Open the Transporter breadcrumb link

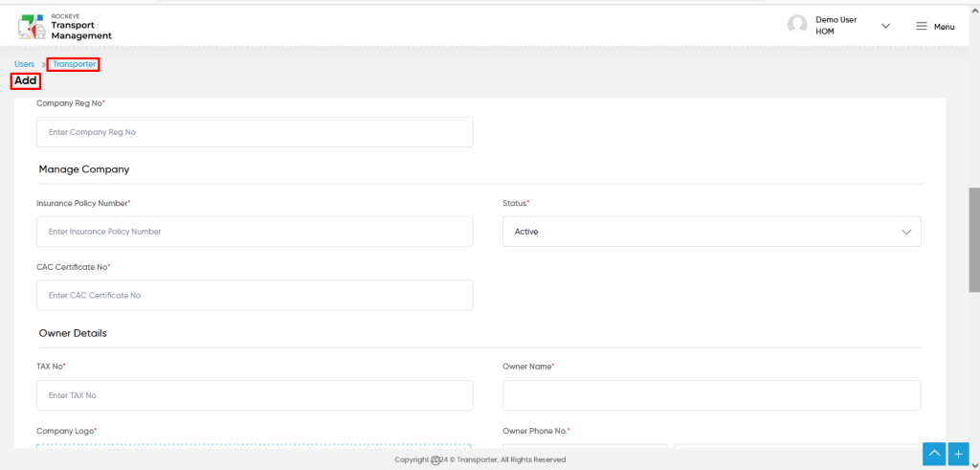(x=75, y=64)
